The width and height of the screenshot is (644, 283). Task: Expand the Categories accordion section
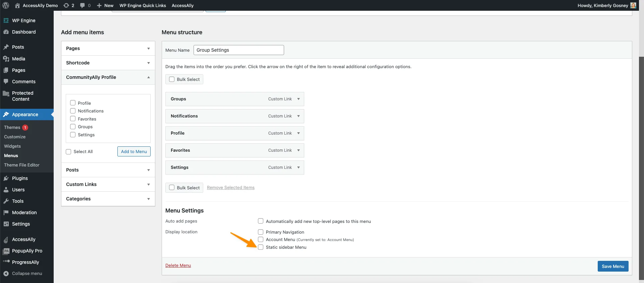[108, 199]
